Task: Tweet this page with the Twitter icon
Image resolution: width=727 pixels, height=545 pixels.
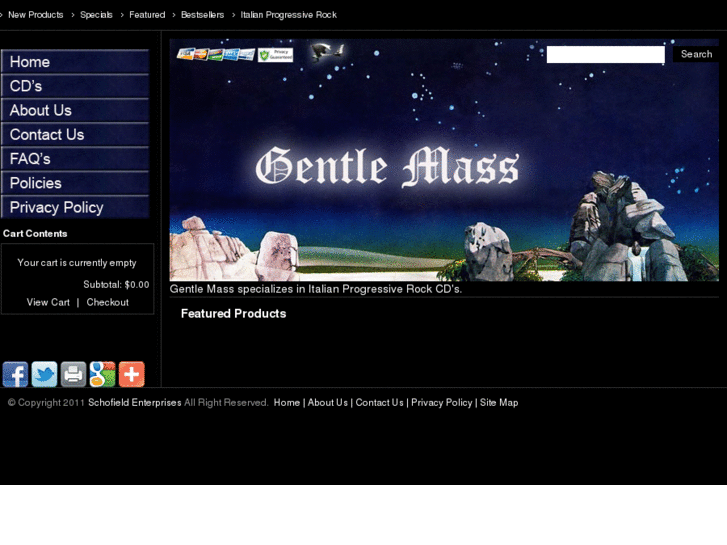Action: [x=45, y=374]
